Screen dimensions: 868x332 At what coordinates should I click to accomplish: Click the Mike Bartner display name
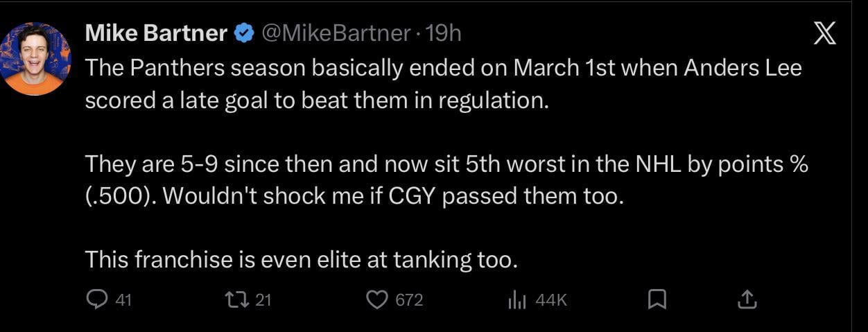pos(156,33)
